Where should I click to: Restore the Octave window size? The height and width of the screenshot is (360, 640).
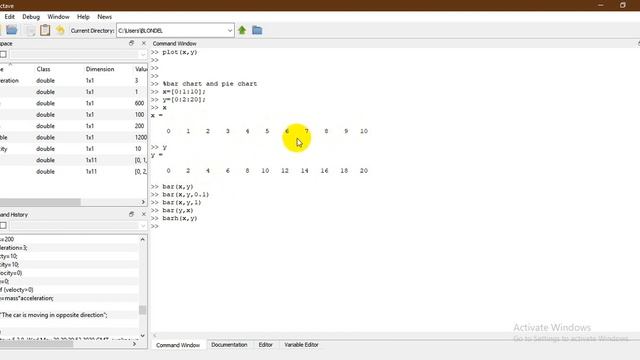coord(622,5)
